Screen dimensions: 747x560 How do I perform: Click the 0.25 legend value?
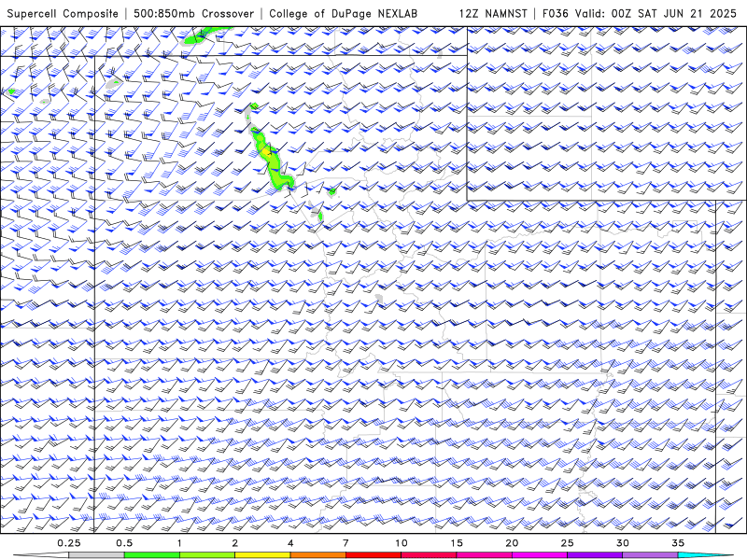[69, 543]
